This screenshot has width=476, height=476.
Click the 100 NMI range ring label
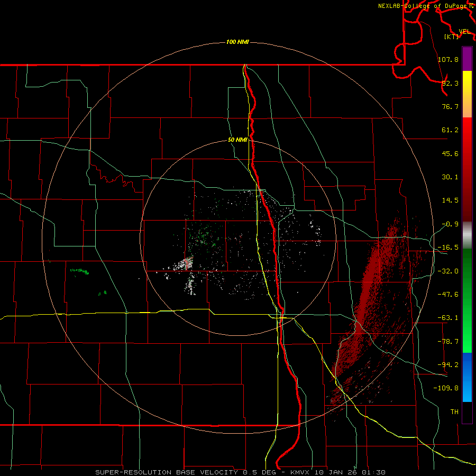[x=237, y=42]
